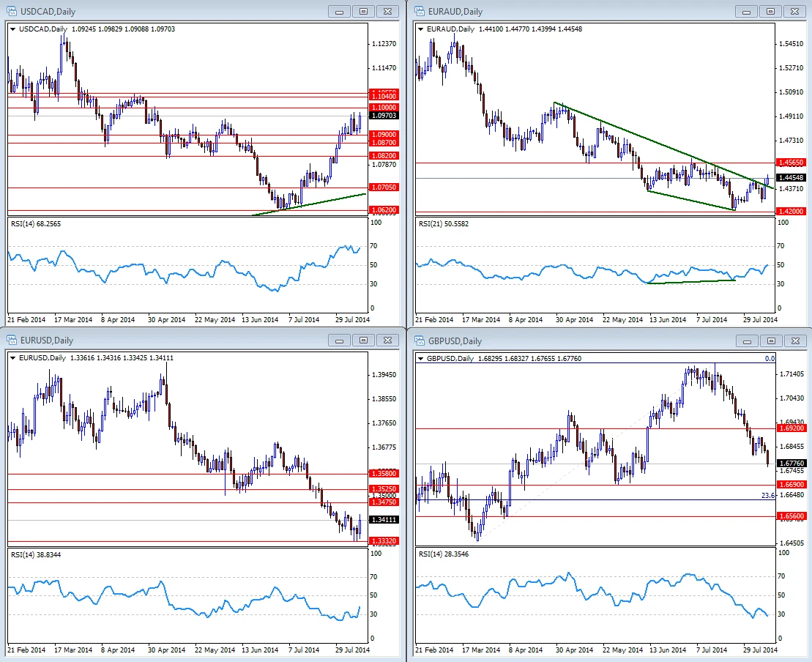Click the RSI(21) 50.5582 indicator label
Image resolution: width=812 pixels, height=662 pixels.
[x=444, y=224]
